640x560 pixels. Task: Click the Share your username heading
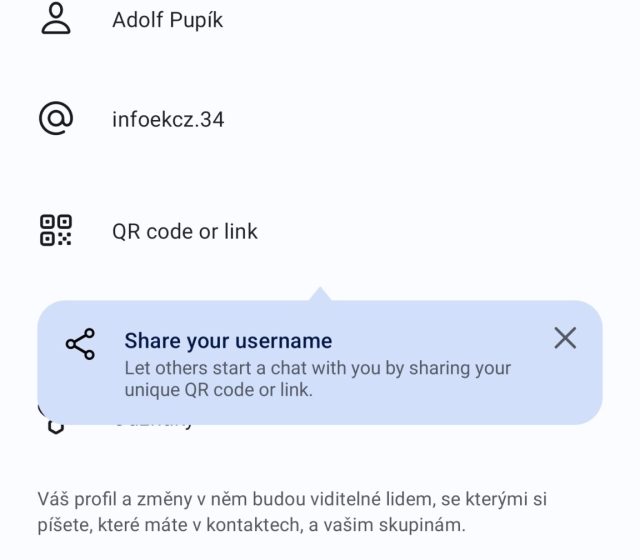click(x=228, y=341)
